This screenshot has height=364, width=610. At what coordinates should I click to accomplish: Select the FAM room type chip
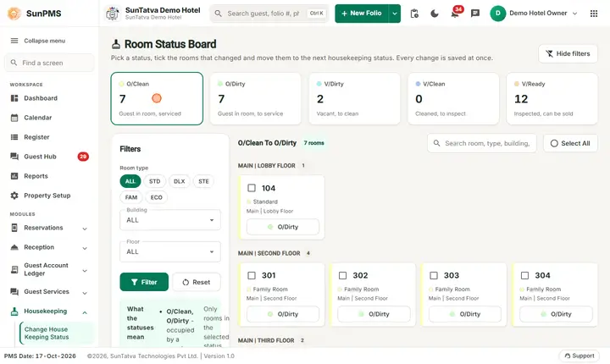[131, 197]
